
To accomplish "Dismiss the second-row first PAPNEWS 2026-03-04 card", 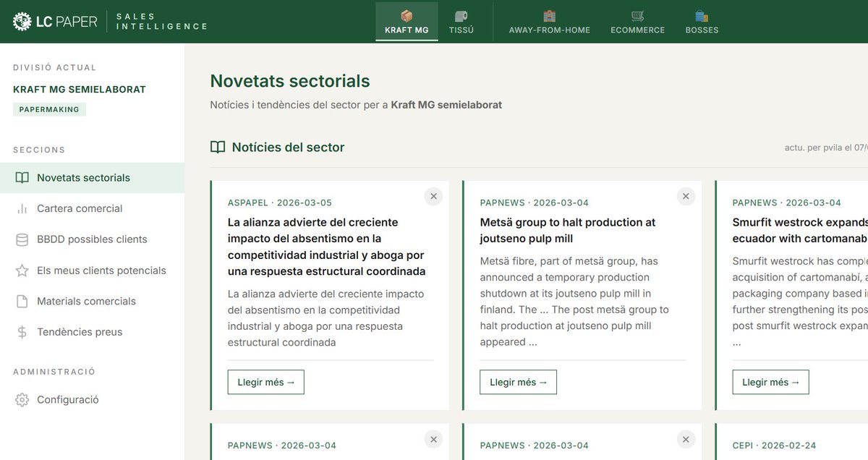I will [433, 439].
